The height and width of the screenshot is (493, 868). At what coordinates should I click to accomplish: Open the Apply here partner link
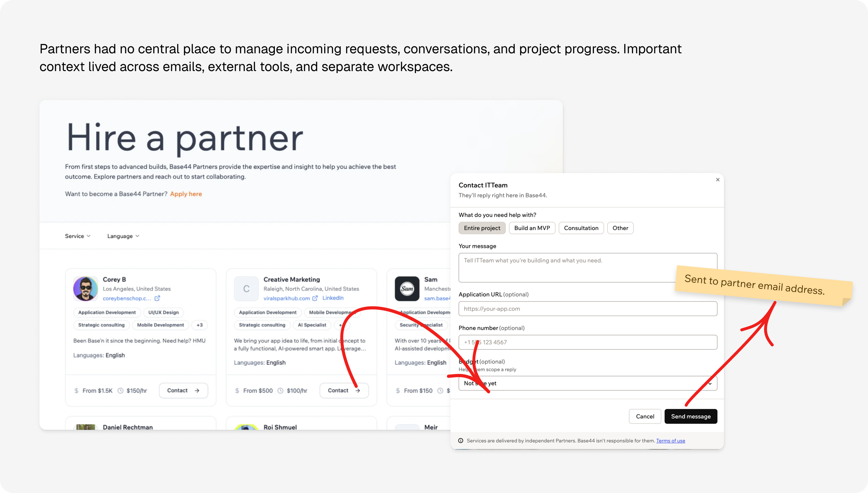coord(186,194)
